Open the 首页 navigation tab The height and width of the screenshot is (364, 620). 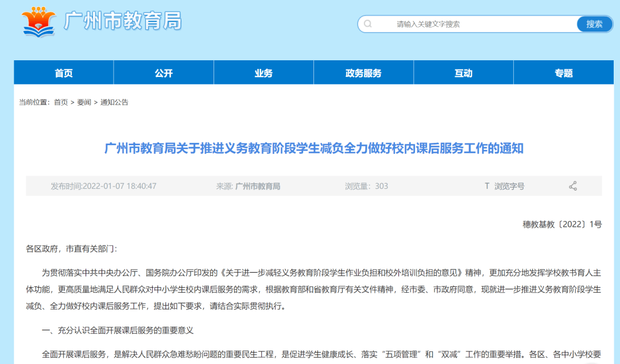[x=64, y=73]
